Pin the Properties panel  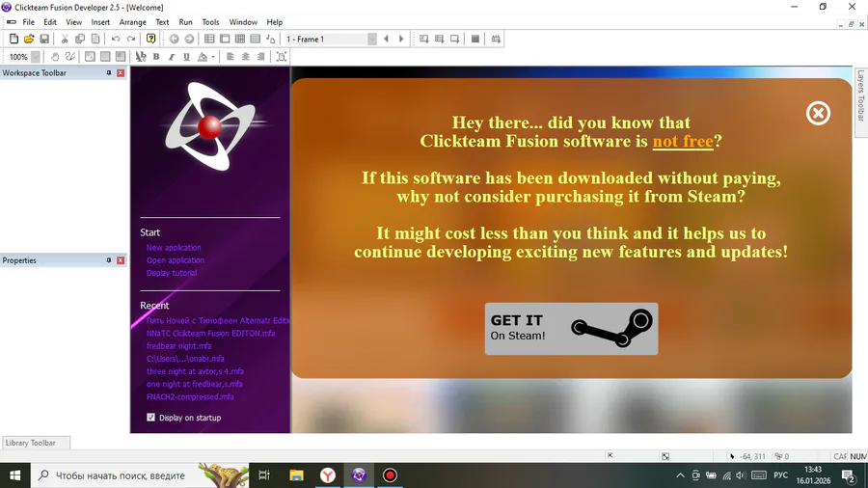(x=108, y=260)
